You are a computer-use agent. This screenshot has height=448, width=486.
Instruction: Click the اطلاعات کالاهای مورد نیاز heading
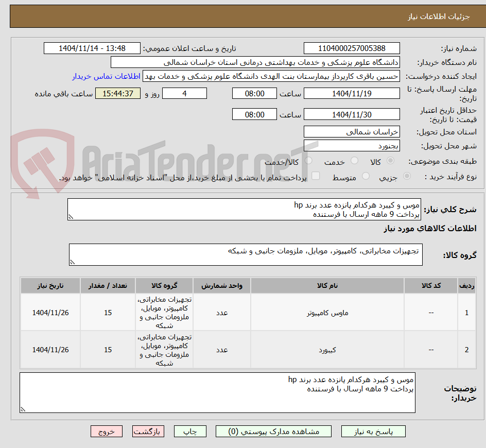coord(430,229)
